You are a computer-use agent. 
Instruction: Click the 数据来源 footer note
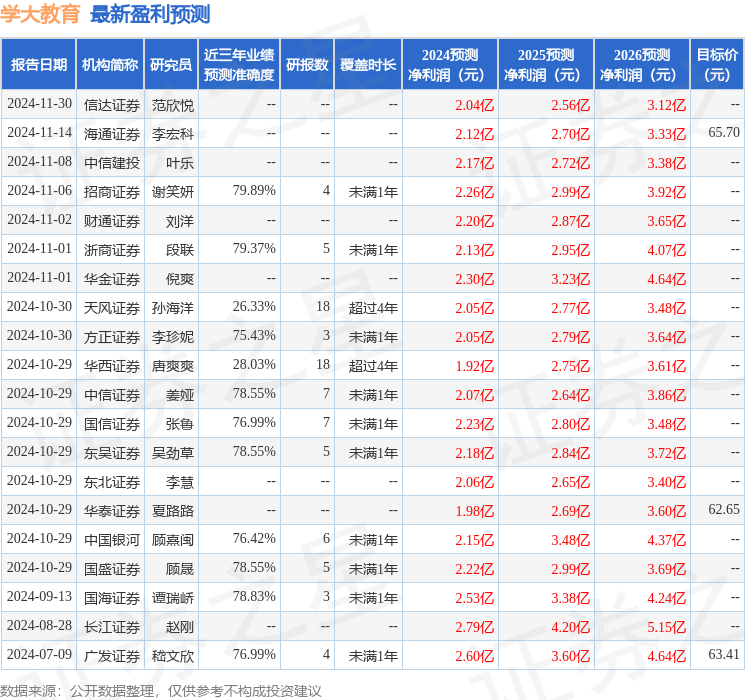[161, 690]
